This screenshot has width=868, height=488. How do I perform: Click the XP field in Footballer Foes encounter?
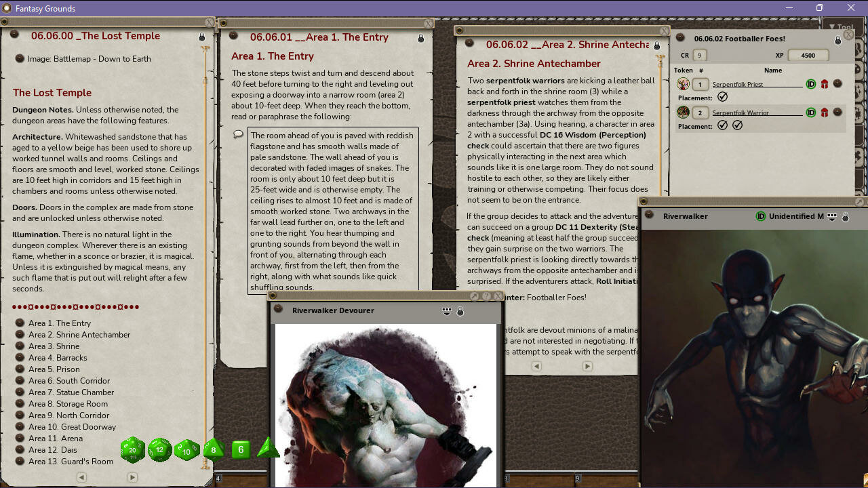(x=808, y=55)
